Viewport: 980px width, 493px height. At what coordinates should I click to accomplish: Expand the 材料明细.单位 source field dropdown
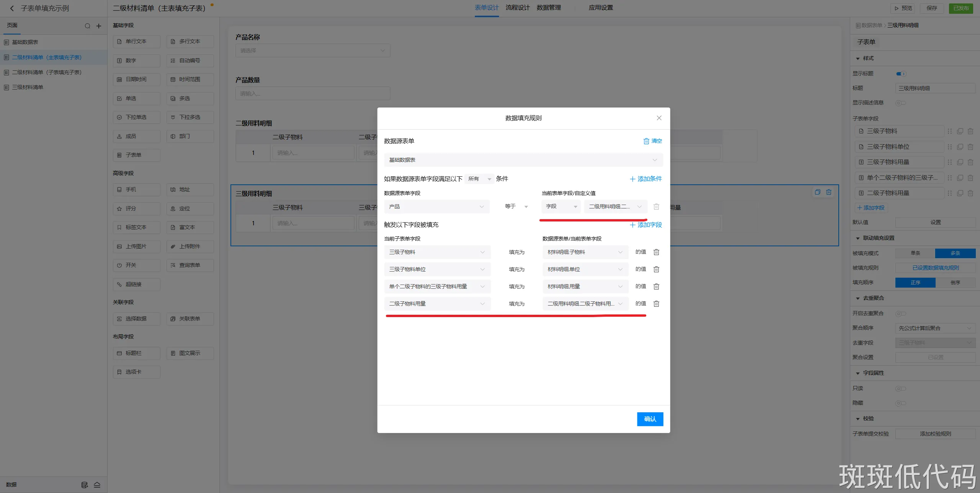click(x=585, y=269)
